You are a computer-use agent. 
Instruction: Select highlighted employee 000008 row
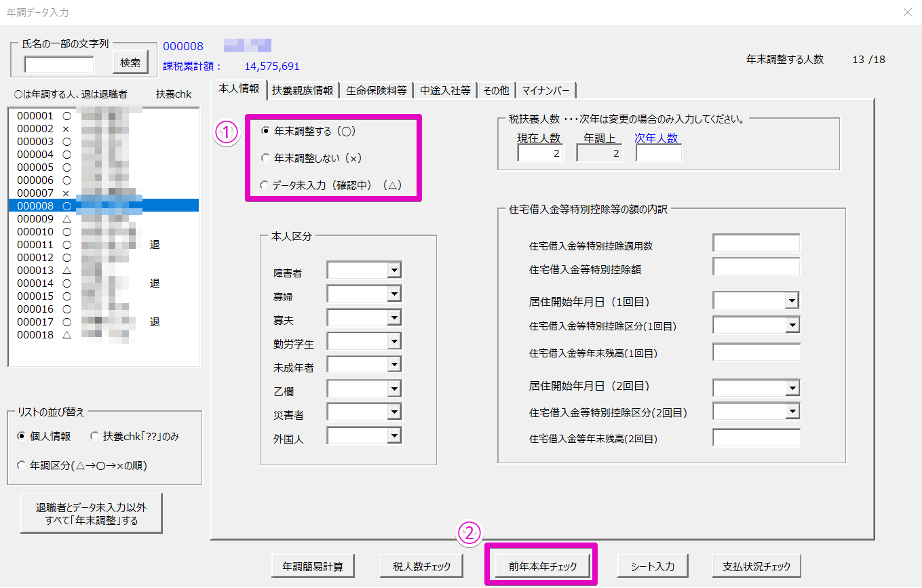point(104,205)
